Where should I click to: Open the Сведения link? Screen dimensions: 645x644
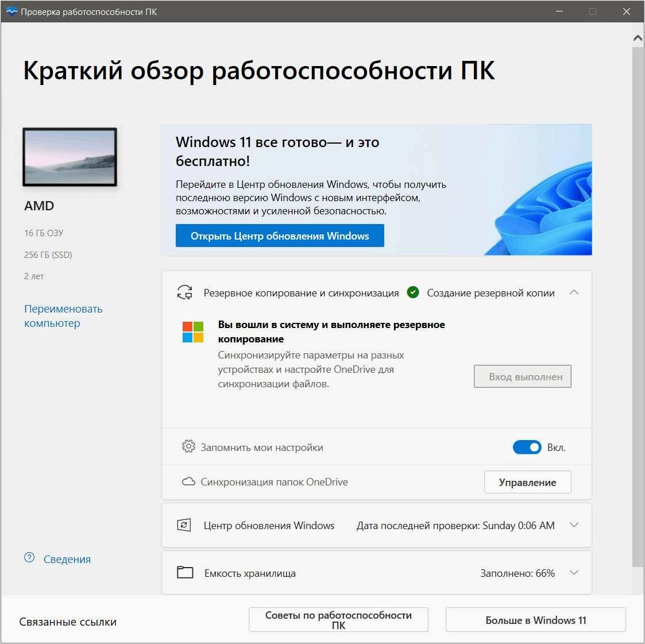click(x=67, y=559)
